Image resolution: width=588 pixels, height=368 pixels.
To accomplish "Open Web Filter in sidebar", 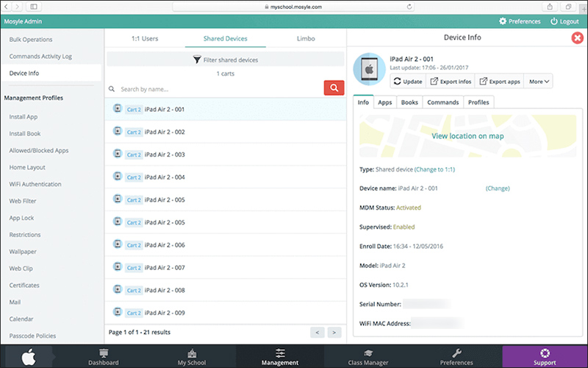I will pyautogui.click(x=23, y=201).
